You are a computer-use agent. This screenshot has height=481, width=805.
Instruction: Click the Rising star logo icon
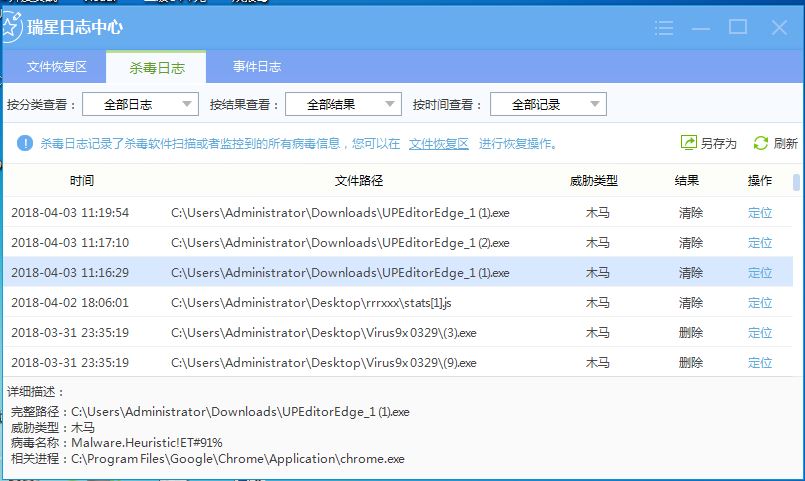(12, 26)
